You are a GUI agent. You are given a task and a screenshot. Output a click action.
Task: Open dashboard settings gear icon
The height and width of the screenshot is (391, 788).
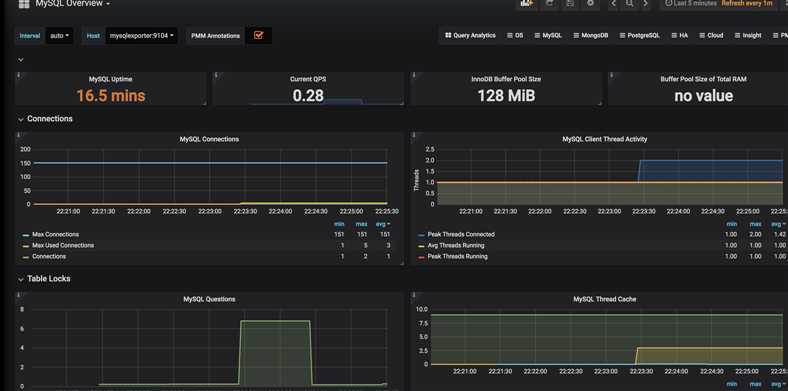tap(590, 4)
